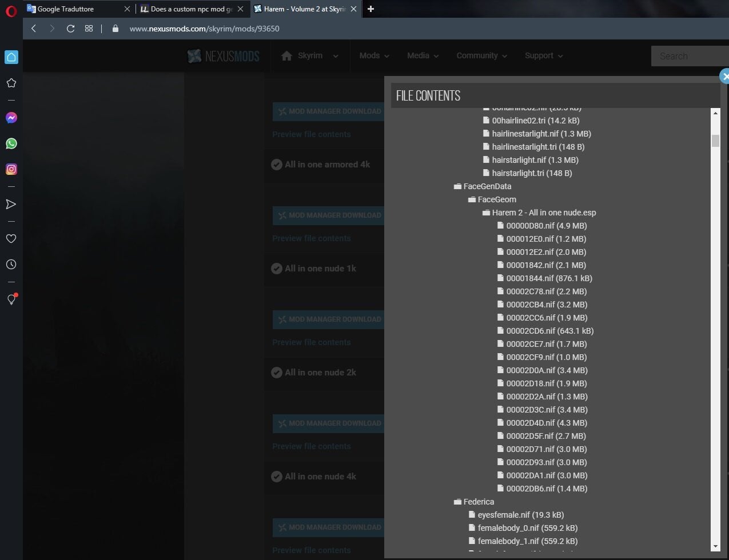
Task: Open the speed dial grid icon
Action: pos(89,28)
